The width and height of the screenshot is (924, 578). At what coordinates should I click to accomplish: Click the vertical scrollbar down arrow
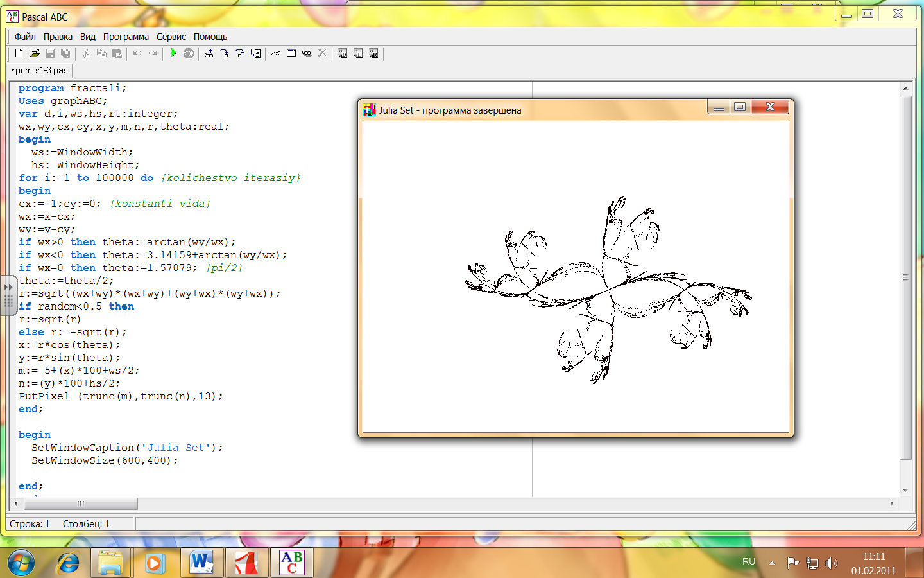coord(905,490)
